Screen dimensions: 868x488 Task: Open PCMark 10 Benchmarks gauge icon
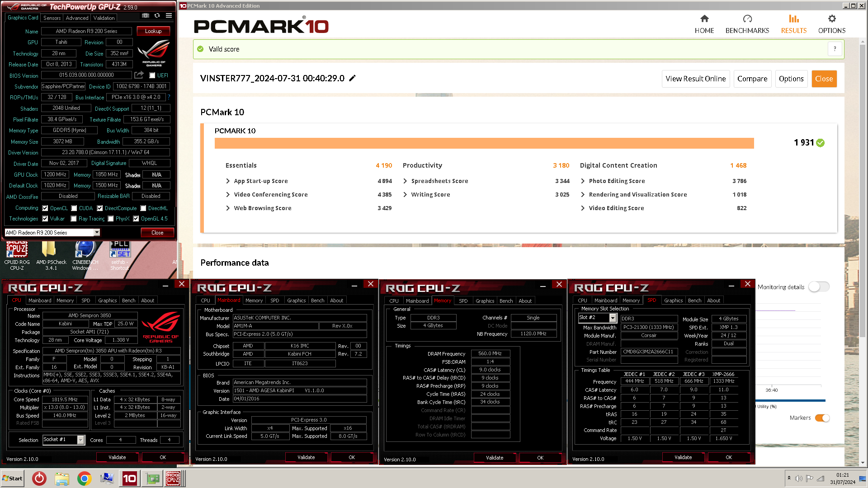click(747, 19)
